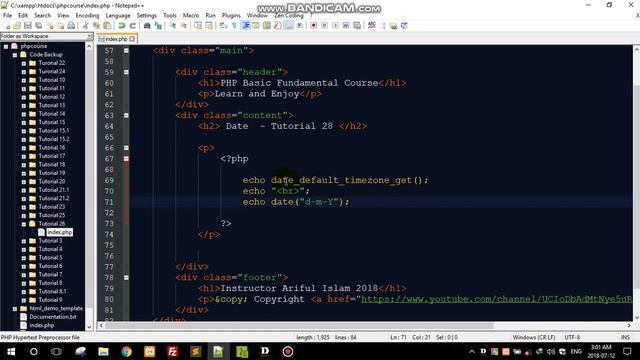Viewport: 640px width, 360px height.
Task: Save the current file via toolbar
Action: (28, 26)
